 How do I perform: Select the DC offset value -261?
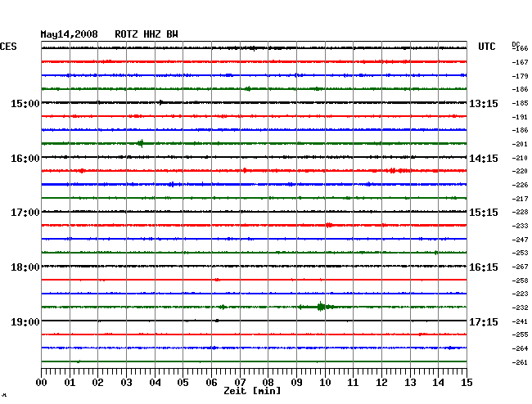(x=520, y=362)
